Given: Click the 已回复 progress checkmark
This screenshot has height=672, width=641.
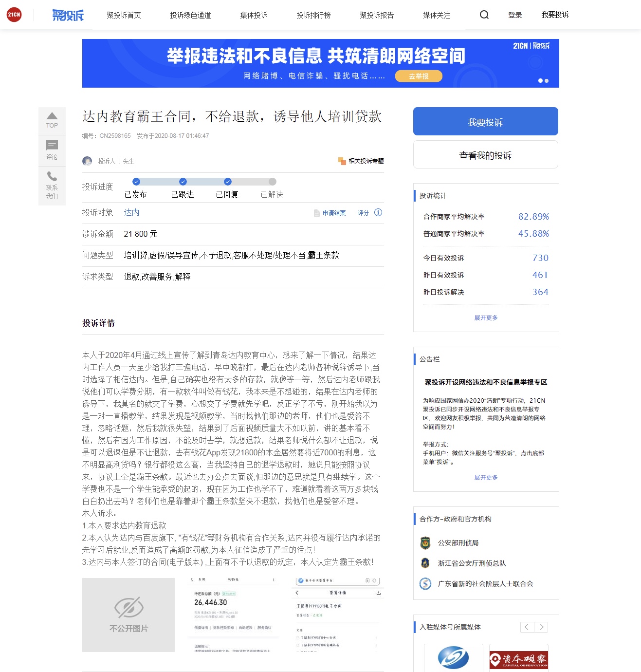Looking at the screenshot, I should pyautogui.click(x=228, y=182).
